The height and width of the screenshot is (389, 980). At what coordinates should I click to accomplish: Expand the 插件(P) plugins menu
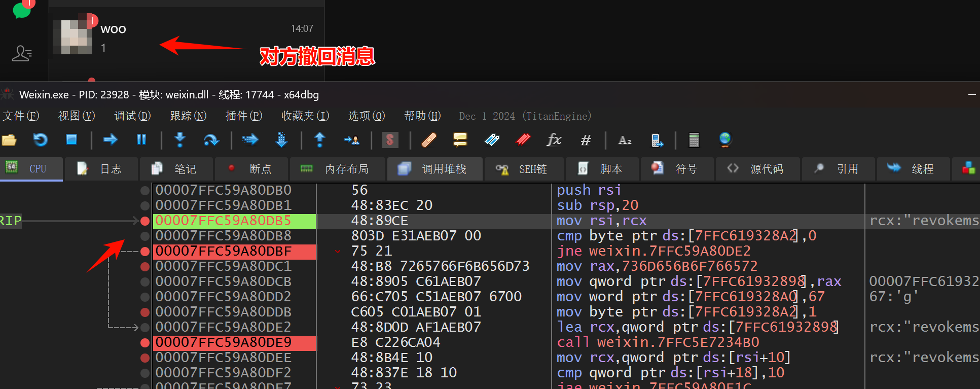tap(243, 116)
